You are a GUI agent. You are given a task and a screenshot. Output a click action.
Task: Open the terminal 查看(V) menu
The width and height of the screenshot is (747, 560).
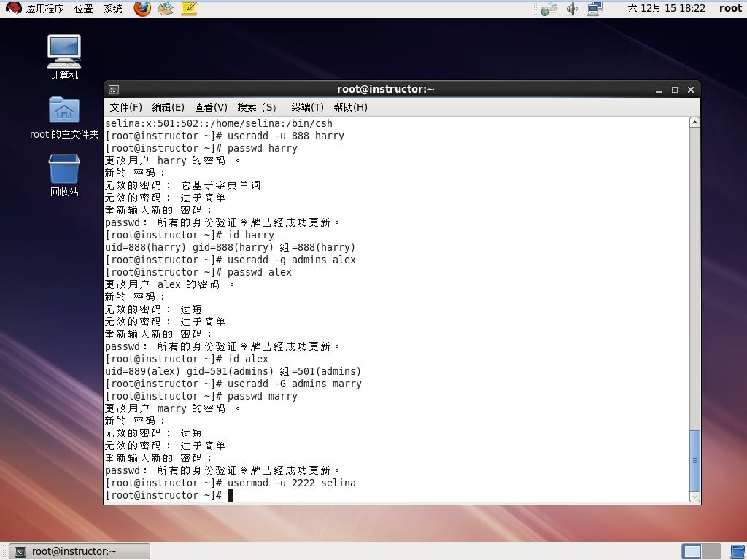pos(211,108)
